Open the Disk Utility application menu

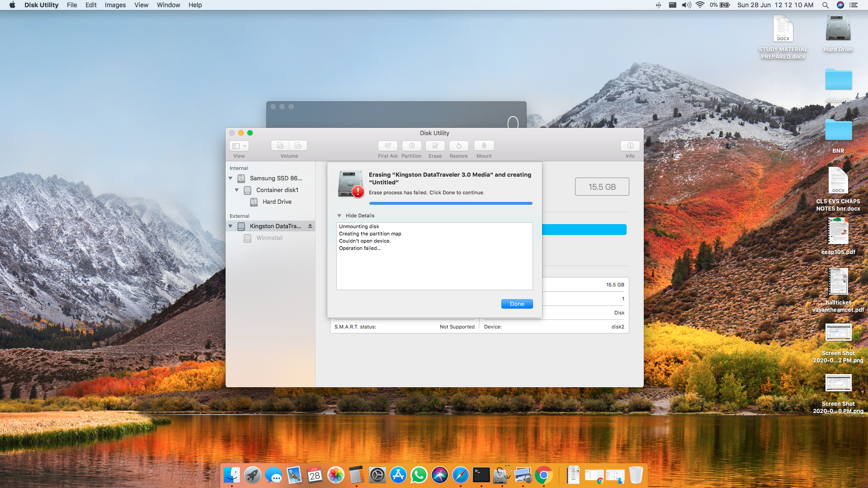tap(41, 5)
